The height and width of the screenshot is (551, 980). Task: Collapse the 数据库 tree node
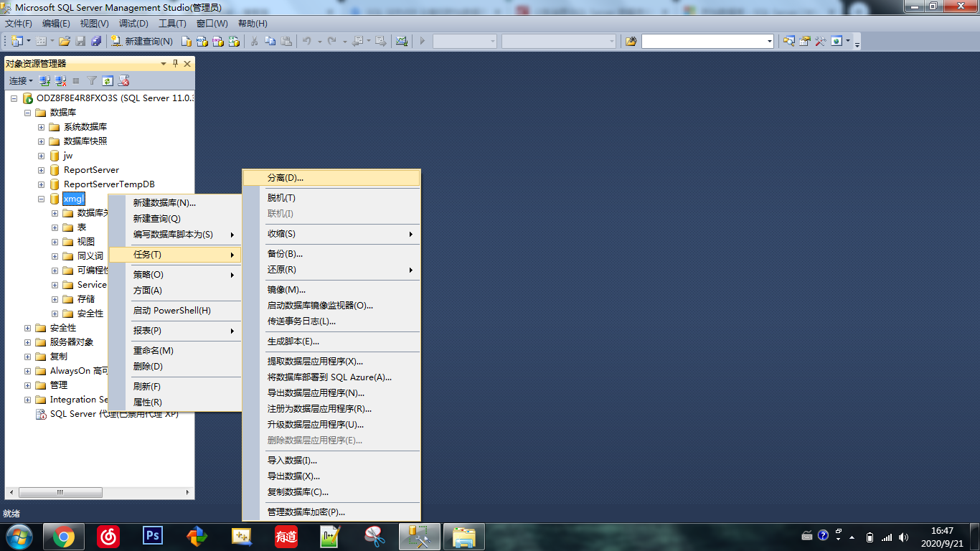tap(28, 113)
